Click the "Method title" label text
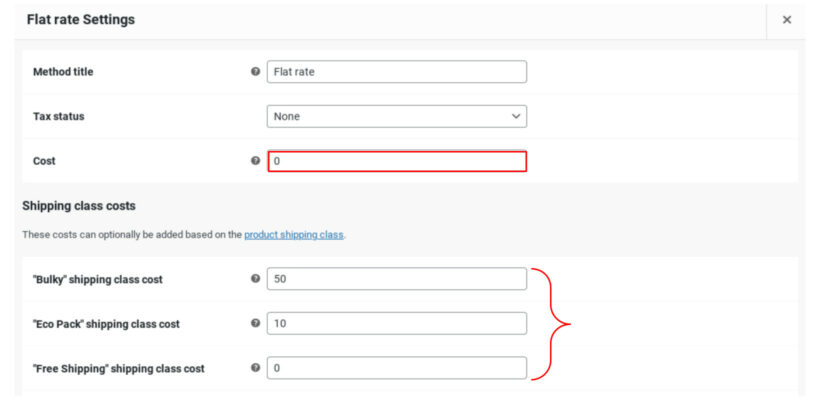 coord(64,72)
